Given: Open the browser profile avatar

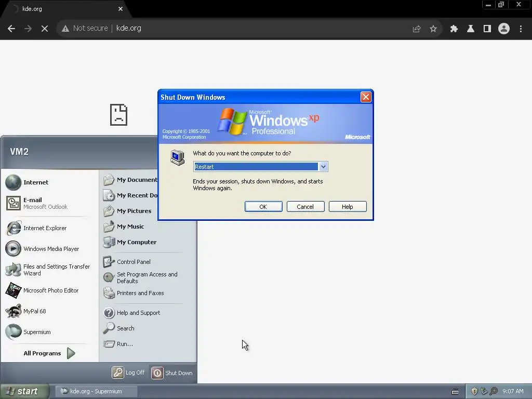Looking at the screenshot, I should (504, 29).
